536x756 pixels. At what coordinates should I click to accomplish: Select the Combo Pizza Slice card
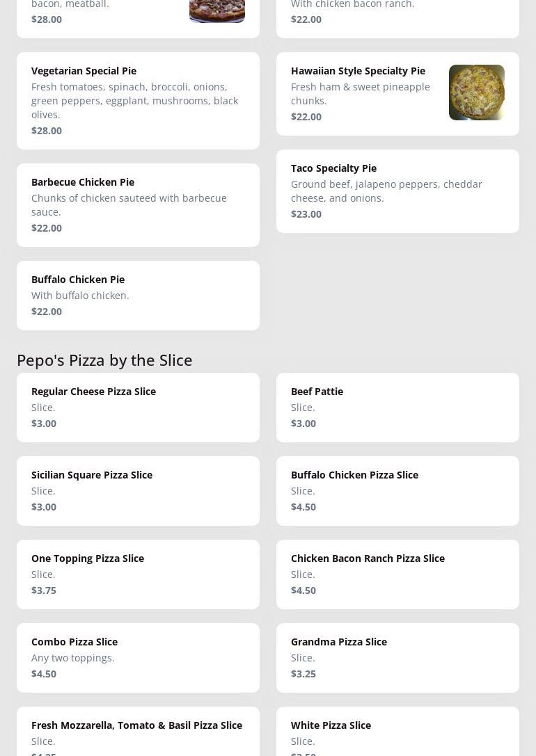point(138,658)
